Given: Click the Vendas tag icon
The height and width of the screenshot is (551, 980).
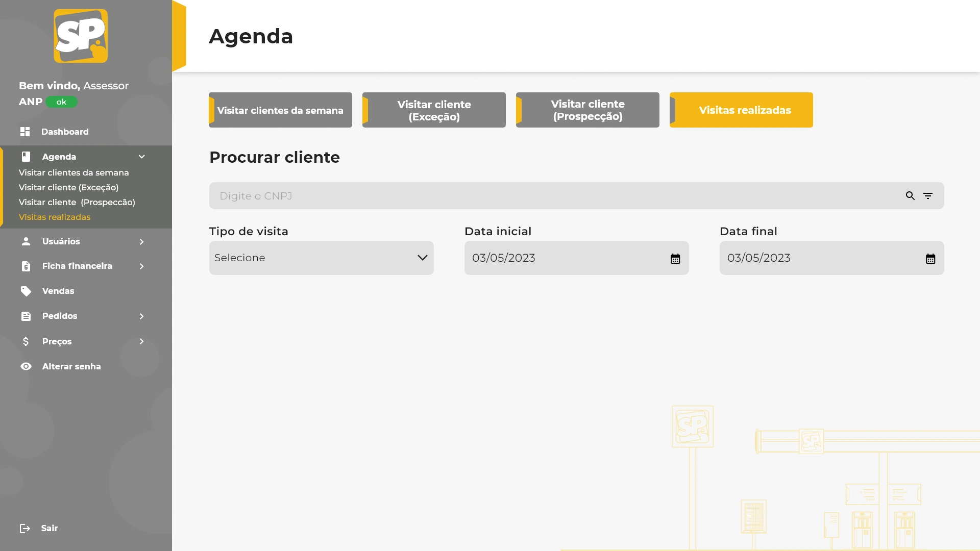Looking at the screenshot, I should (26, 291).
